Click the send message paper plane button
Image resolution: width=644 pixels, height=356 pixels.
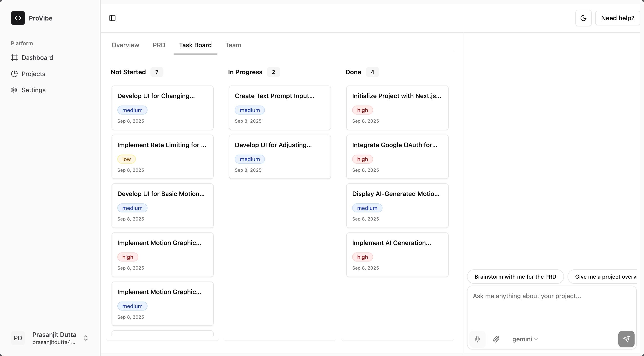(626, 339)
